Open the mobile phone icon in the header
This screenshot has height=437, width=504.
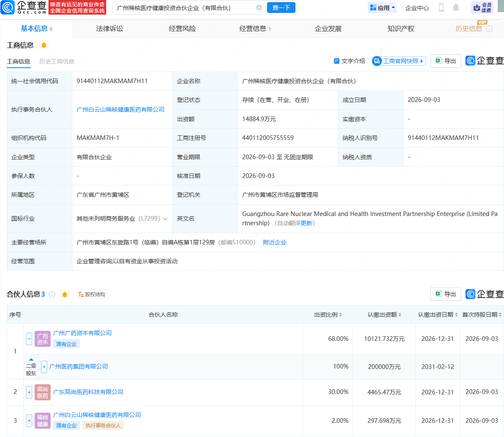click(x=441, y=8)
